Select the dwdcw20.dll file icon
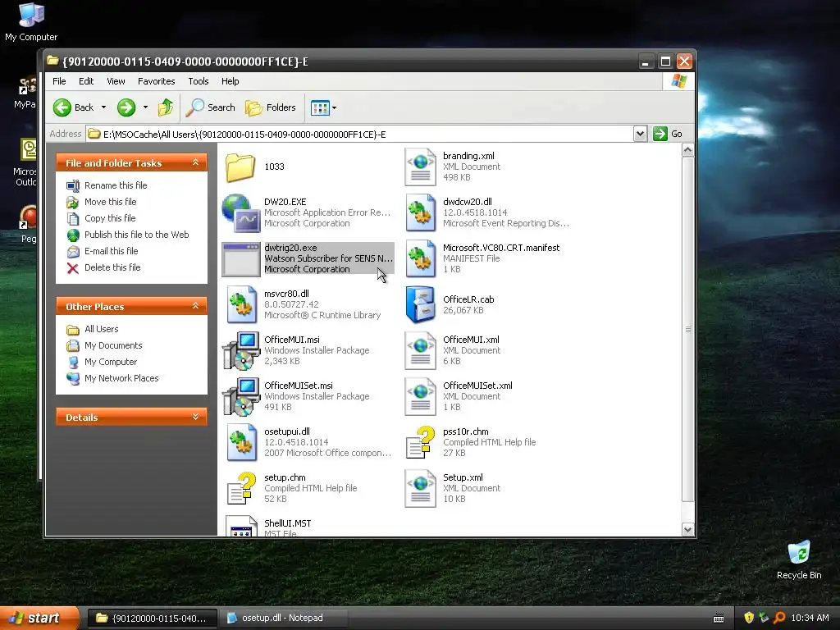840x630 pixels. tap(420, 212)
